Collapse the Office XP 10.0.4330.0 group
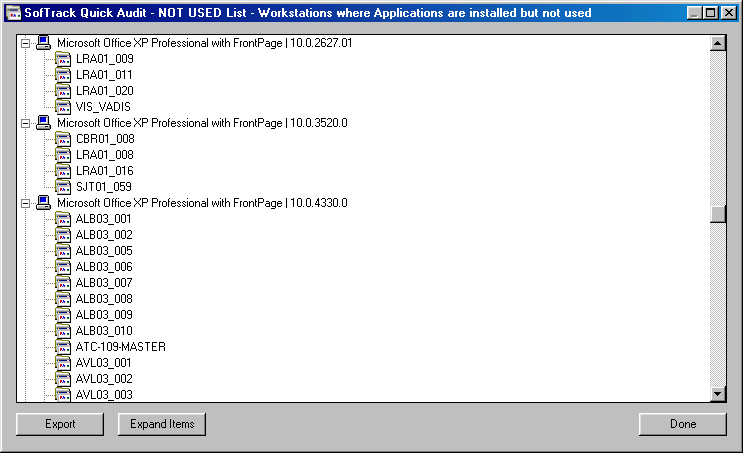 coord(26,204)
